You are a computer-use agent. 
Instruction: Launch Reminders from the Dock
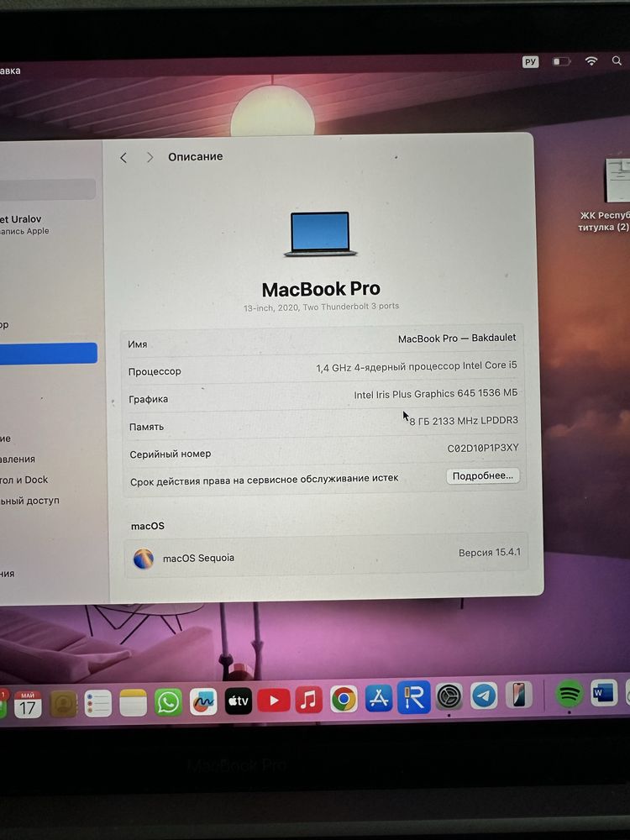pyautogui.click(x=98, y=703)
